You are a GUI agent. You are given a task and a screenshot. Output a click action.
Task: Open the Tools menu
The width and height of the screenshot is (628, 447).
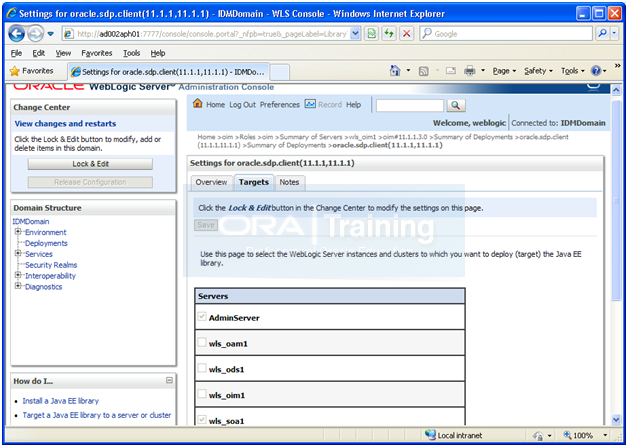[x=131, y=53]
